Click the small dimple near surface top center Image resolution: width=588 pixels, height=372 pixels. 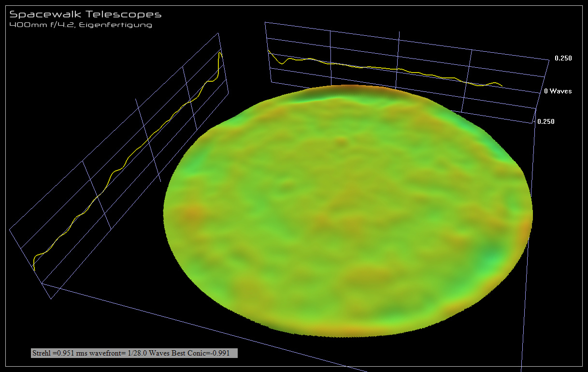coord(342,142)
